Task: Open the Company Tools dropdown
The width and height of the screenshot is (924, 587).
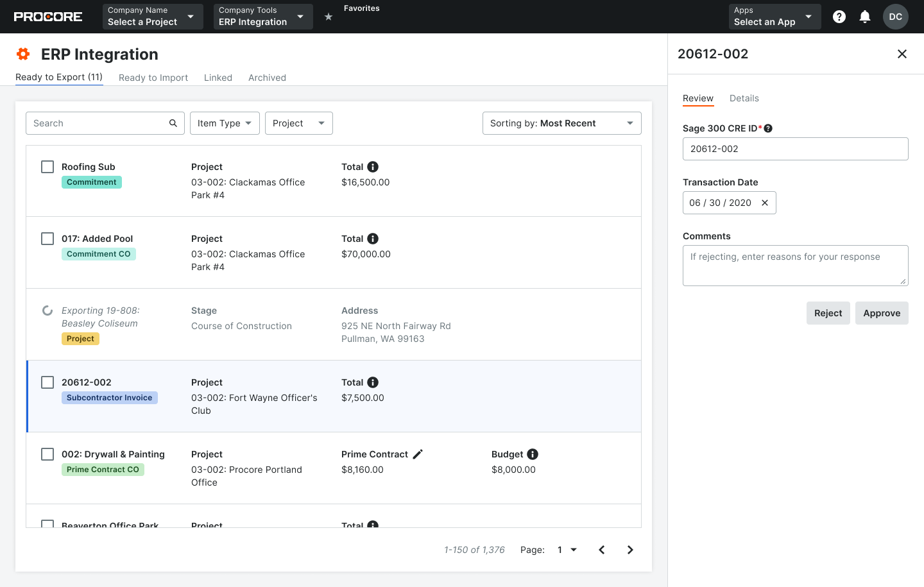Action: click(x=263, y=17)
